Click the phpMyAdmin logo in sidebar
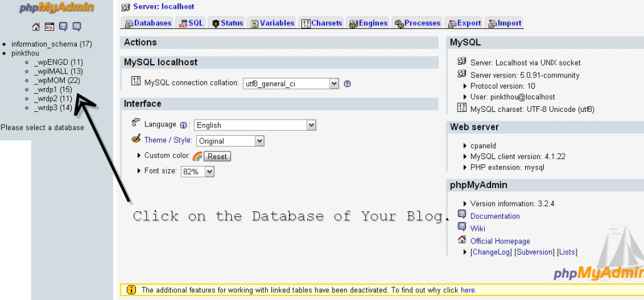The image size is (644, 300). coord(57,8)
